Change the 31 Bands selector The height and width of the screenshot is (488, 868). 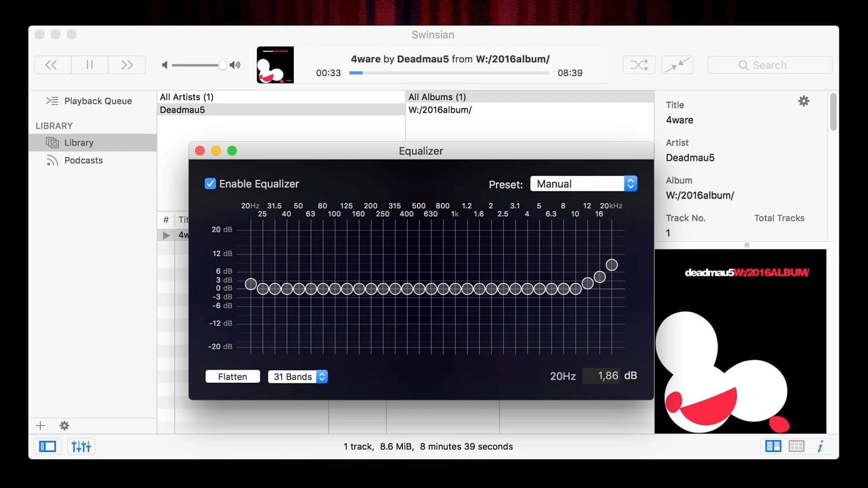pos(298,377)
